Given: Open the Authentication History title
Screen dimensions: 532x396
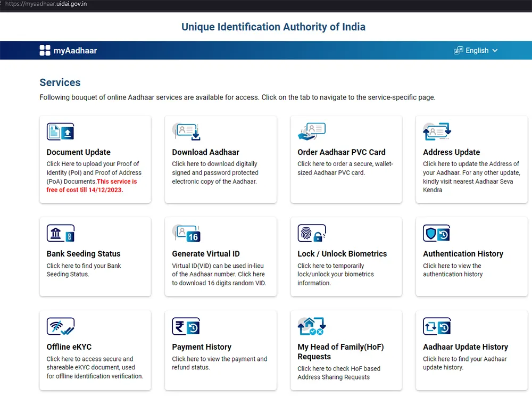Looking at the screenshot, I should (x=463, y=254).
